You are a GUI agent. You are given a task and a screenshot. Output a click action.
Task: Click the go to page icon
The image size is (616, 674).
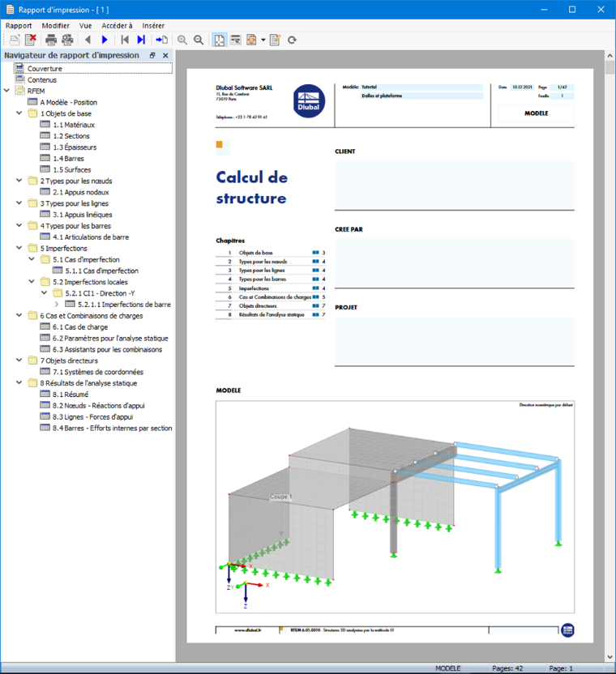coord(162,40)
